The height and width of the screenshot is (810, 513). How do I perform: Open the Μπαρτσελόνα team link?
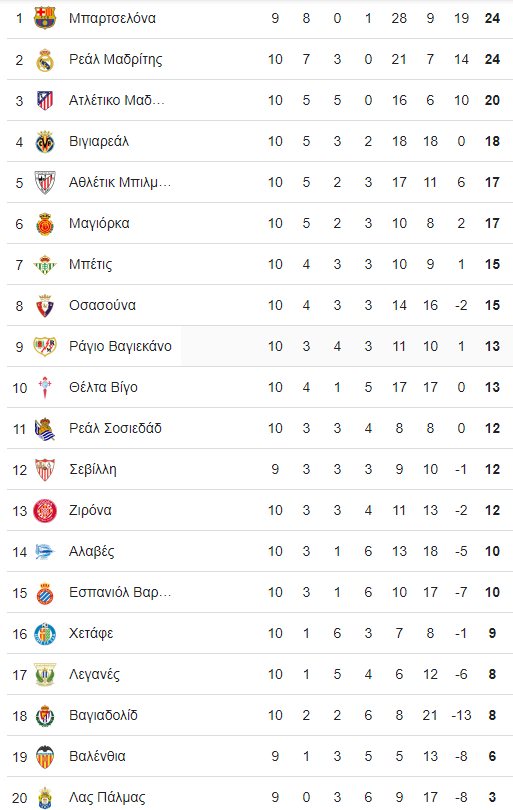112,18
